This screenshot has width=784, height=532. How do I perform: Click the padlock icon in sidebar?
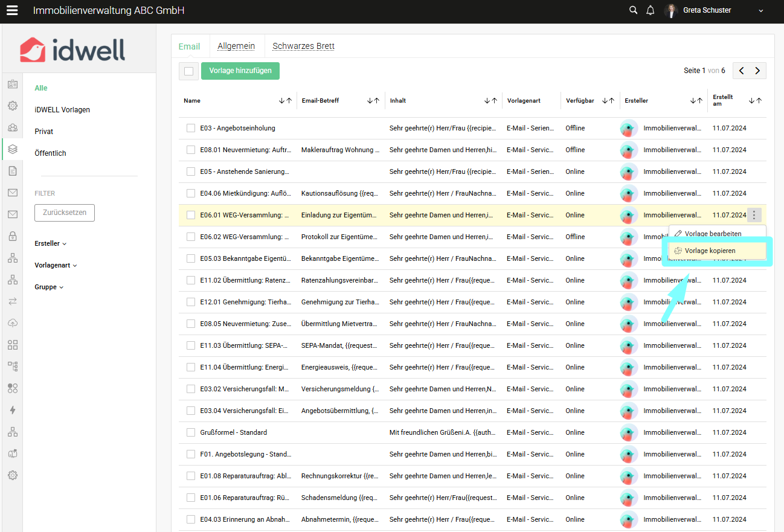12,236
